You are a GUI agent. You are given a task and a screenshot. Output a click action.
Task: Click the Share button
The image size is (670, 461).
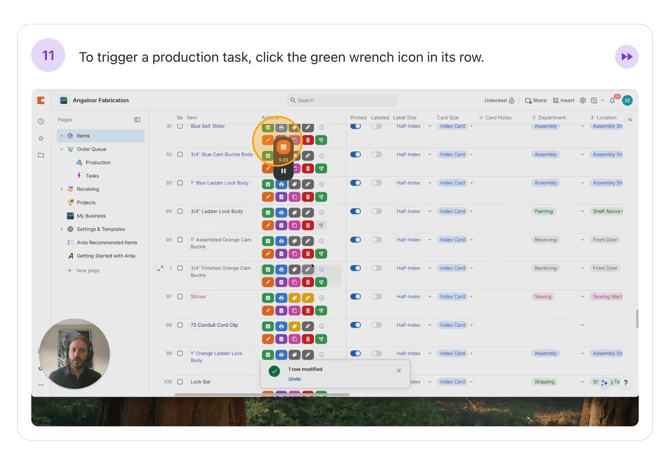point(536,101)
